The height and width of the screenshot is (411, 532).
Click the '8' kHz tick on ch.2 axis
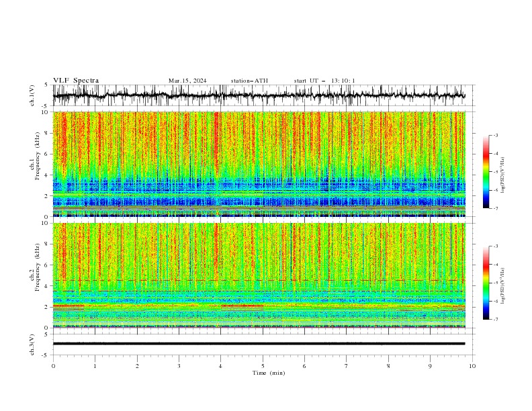click(x=47, y=244)
